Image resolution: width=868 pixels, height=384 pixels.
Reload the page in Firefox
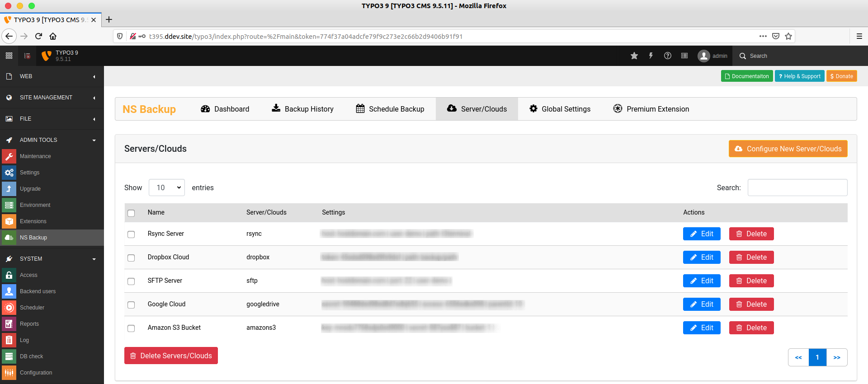(38, 36)
